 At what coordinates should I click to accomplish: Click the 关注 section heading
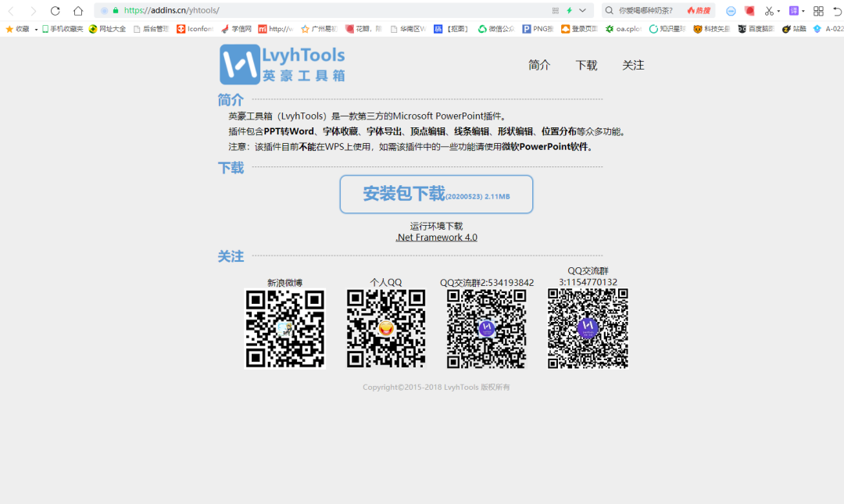click(231, 256)
